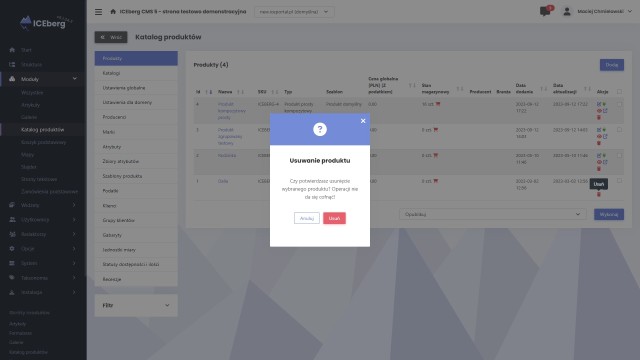Viewport: 640px width, 360px height.
Task: Expand the Użytkownicy sidebar section
Action: 43,220
